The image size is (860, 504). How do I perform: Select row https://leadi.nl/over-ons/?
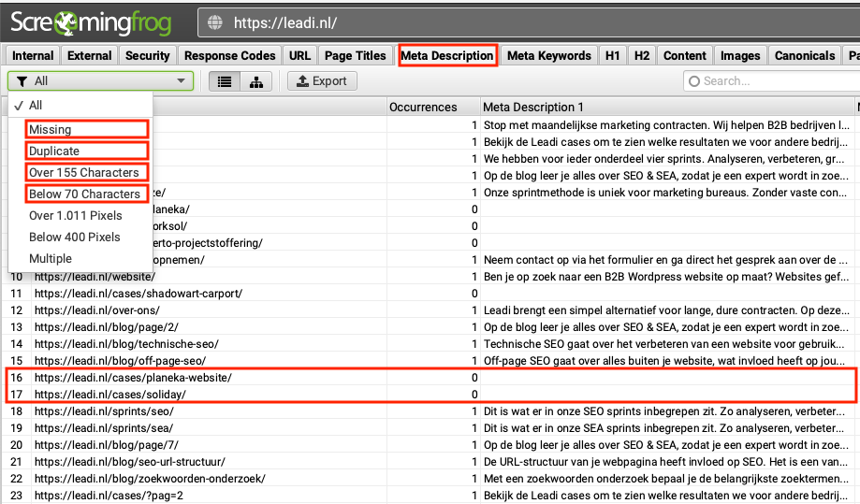(x=428, y=310)
